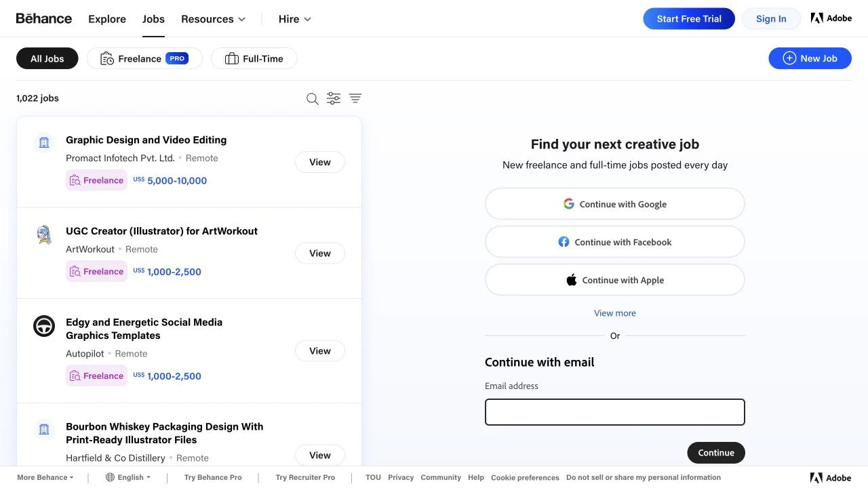Click the ArtWorkout company avatar

click(44, 235)
